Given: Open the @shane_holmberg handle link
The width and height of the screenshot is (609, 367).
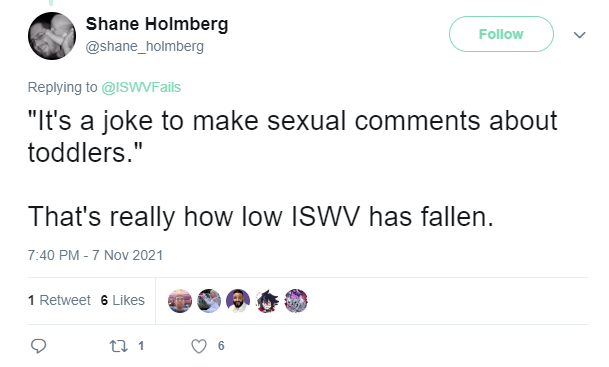Looking at the screenshot, I should 144,47.
